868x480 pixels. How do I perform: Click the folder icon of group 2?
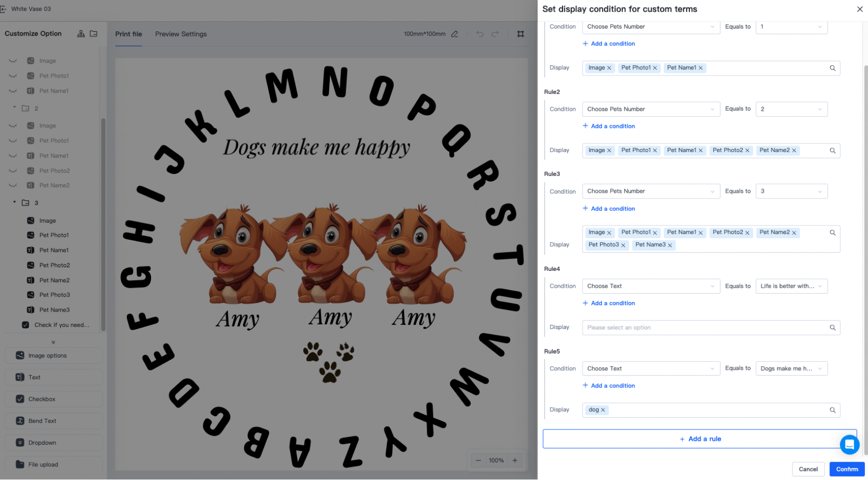[x=26, y=109]
